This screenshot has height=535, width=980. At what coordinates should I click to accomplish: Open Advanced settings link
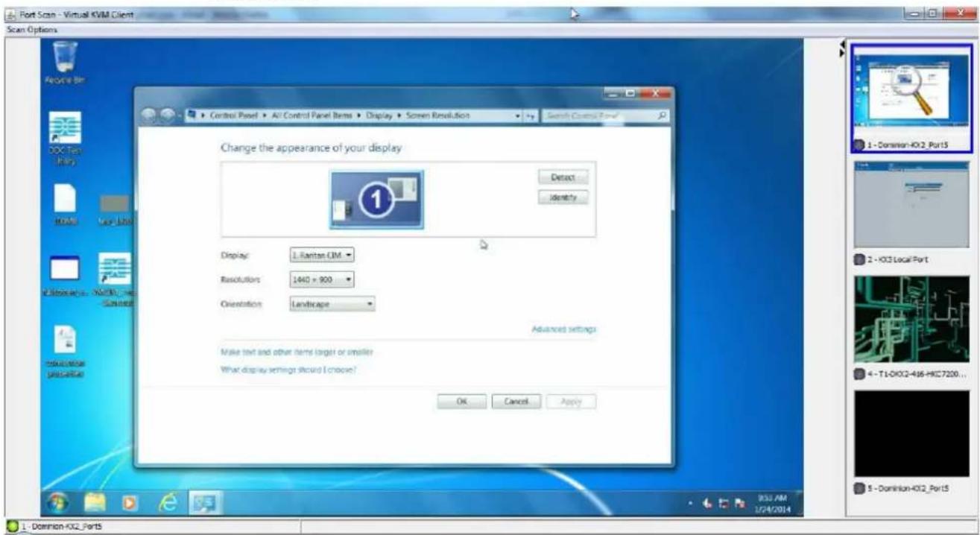tap(564, 329)
